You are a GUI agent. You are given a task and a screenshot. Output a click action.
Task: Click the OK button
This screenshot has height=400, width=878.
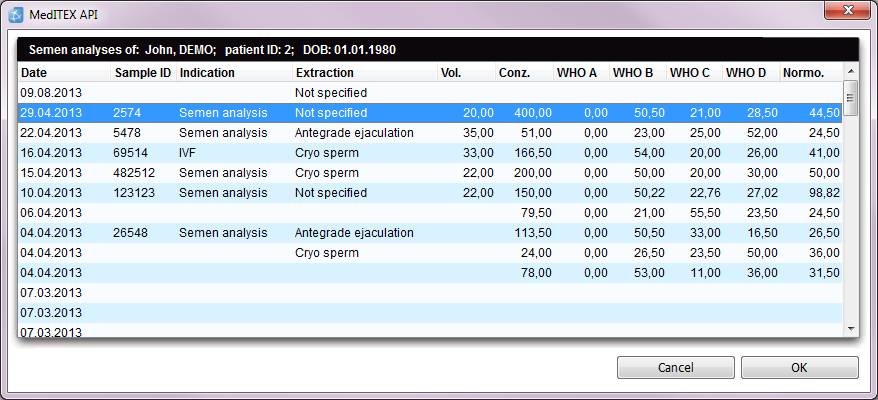[x=799, y=368]
